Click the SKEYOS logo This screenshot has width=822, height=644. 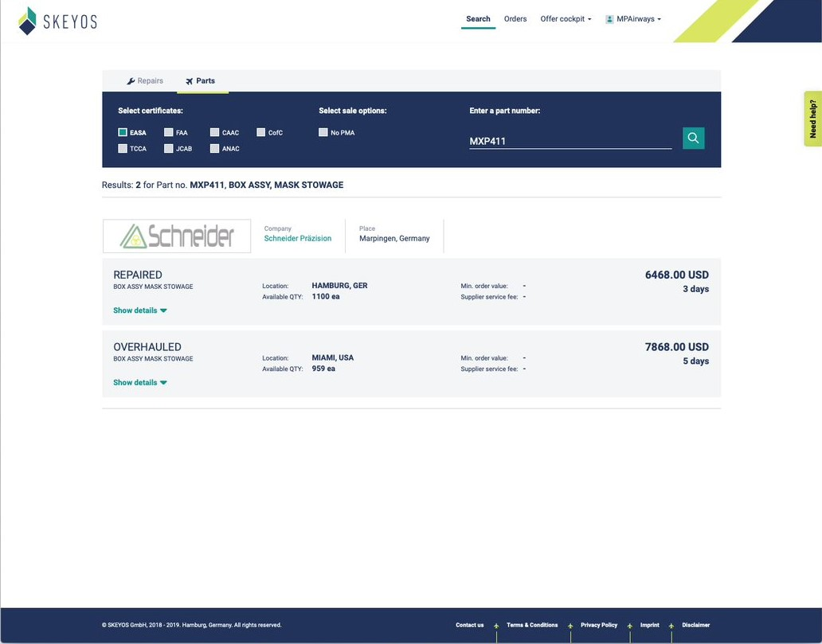click(57, 21)
